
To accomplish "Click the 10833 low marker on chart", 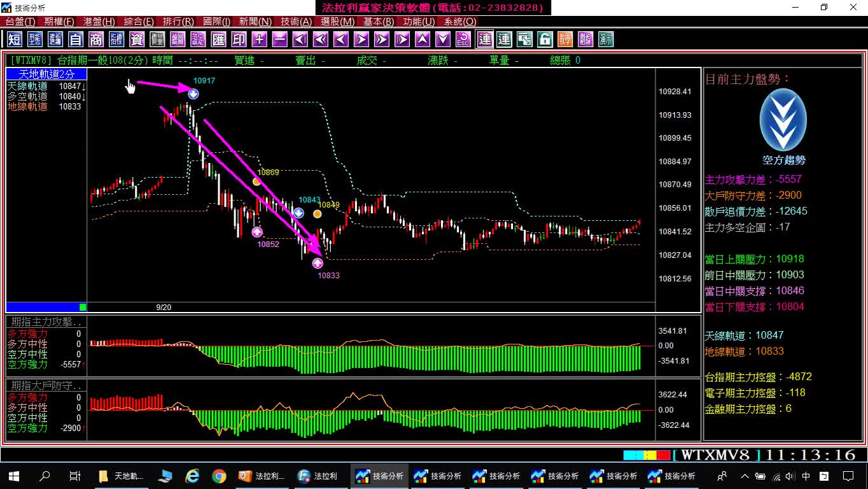I will click(318, 263).
